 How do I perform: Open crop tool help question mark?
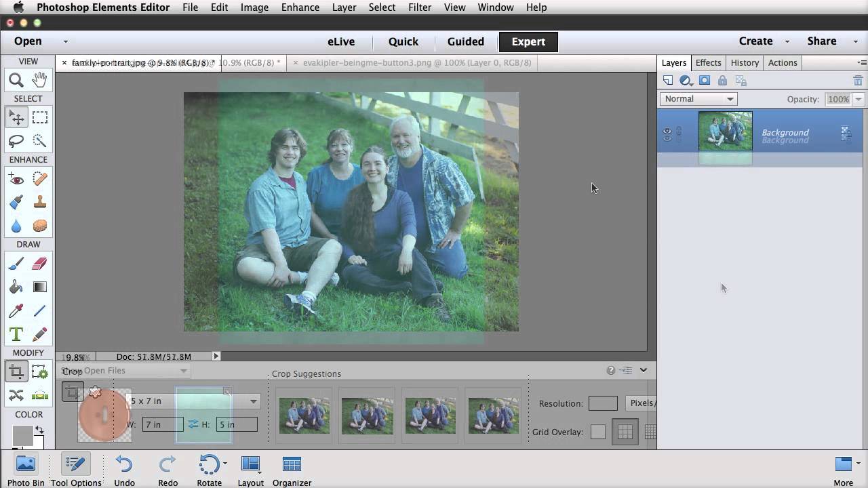[x=611, y=370]
